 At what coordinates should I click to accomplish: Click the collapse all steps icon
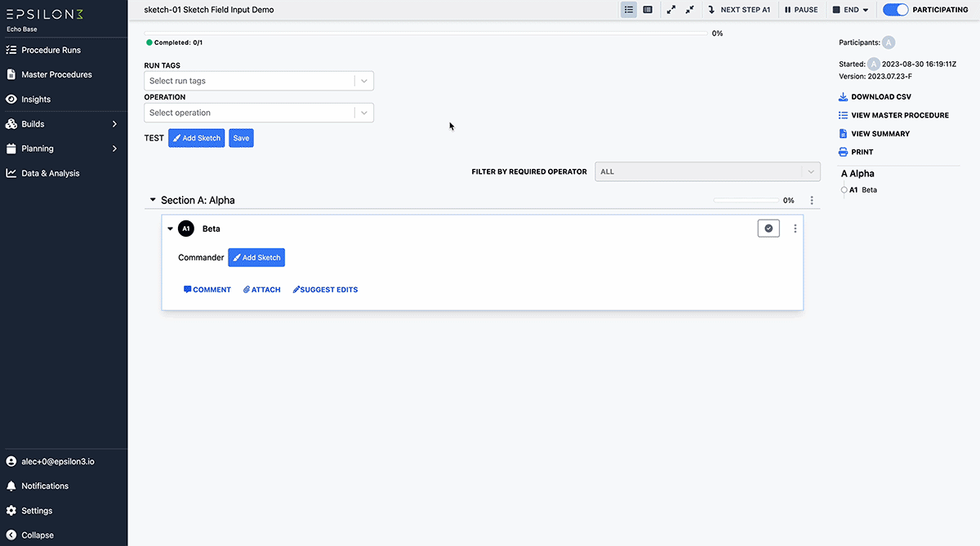click(691, 9)
